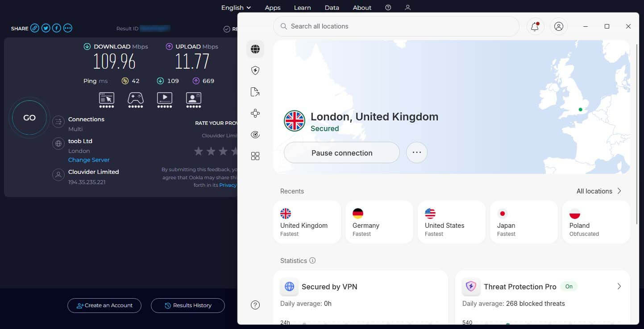
Task: Open more share options ellipsis on Speedtest
Action: pyautogui.click(x=68, y=28)
